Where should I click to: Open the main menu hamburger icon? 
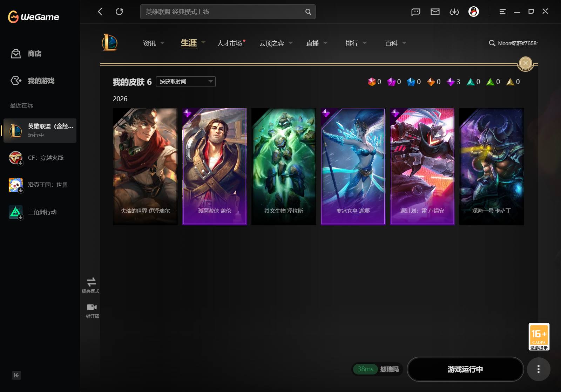tap(502, 12)
